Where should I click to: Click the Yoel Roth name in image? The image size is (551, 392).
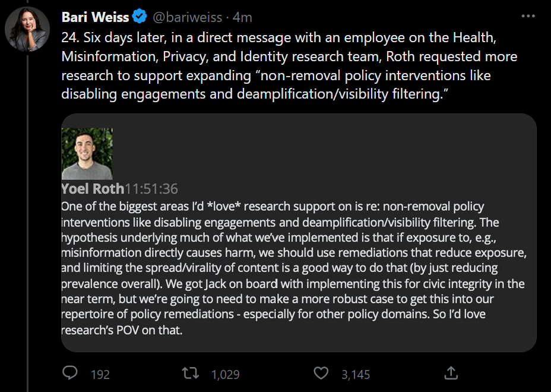pos(92,189)
